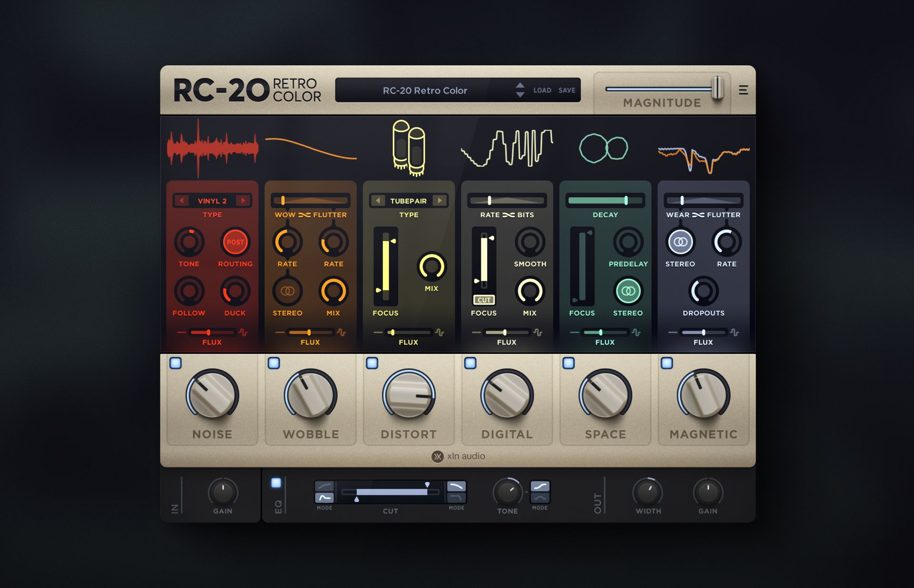Image resolution: width=914 pixels, height=588 pixels.
Task: Open the hamburger menu next to Magnitude
Action: click(743, 90)
